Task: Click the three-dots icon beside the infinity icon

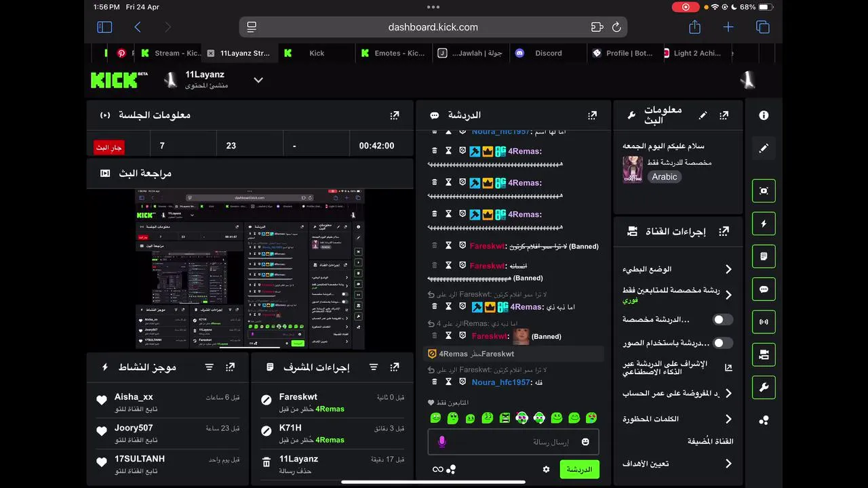Action: tap(451, 469)
